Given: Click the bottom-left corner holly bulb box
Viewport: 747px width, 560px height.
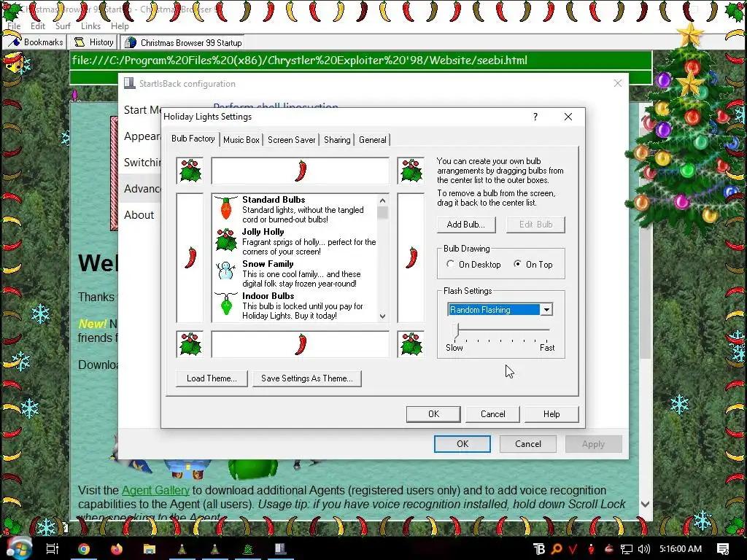Looking at the screenshot, I should coord(190,344).
